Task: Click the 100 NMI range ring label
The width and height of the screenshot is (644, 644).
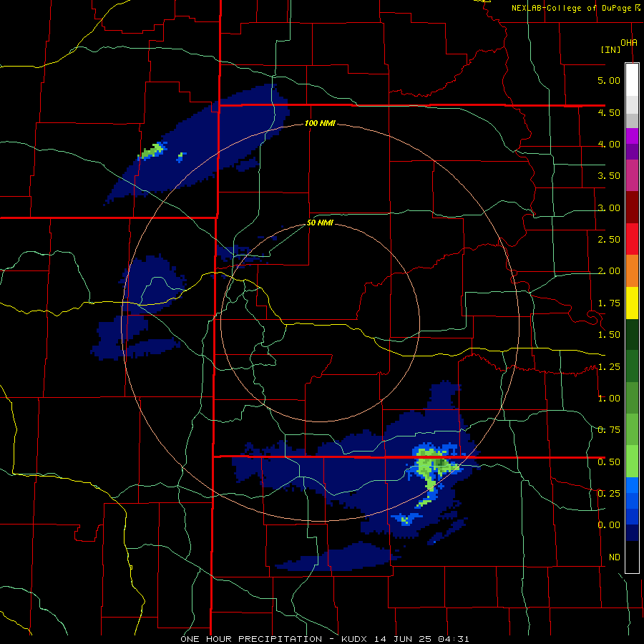Action: pos(320,123)
